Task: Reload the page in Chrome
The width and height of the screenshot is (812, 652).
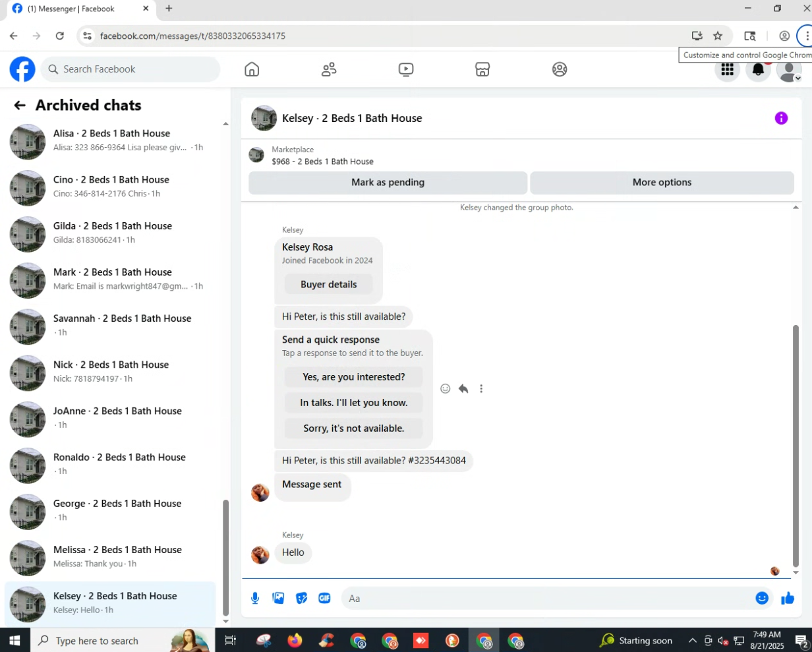Action: [59, 36]
